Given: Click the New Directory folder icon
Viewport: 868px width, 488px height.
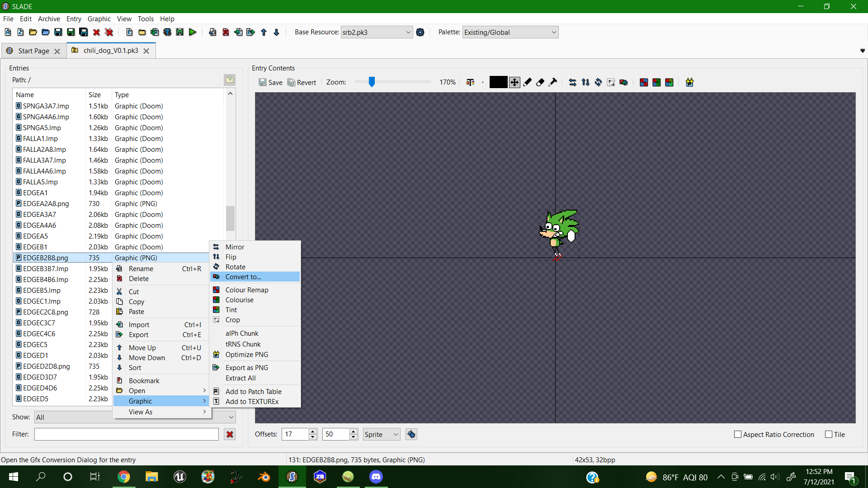Looking at the screenshot, I should tap(142, 32).
